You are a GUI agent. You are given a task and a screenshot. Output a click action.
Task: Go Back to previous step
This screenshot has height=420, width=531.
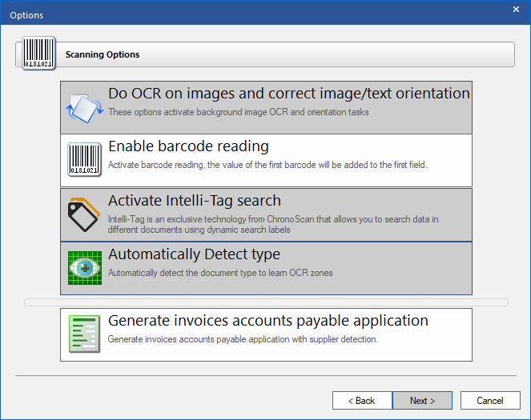(362, 400)
